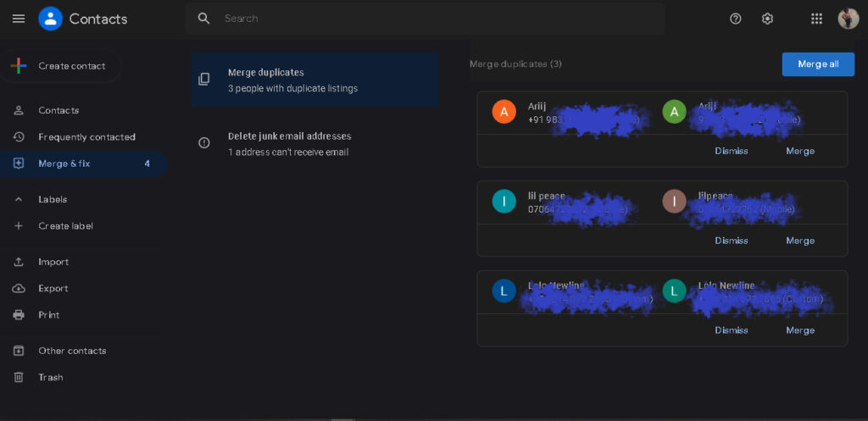Click the printer icon
Viewport: 868px width, 421px height.
tap(19, 315)
